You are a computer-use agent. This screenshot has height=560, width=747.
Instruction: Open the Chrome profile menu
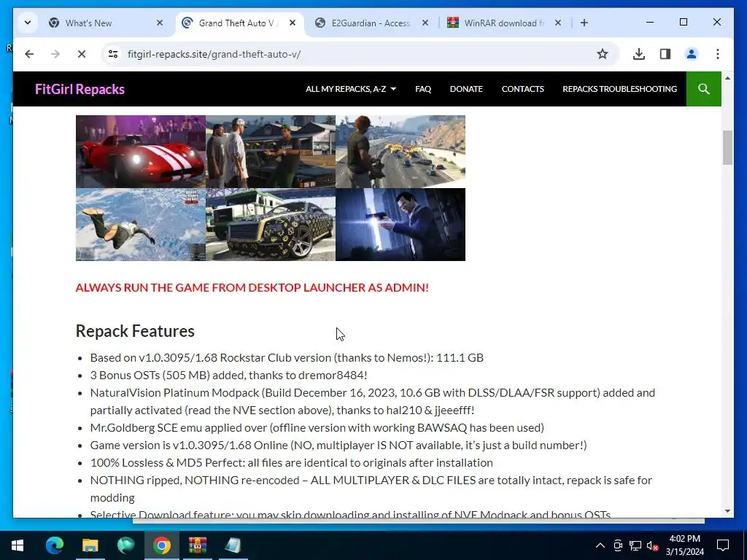click(692, 54)
